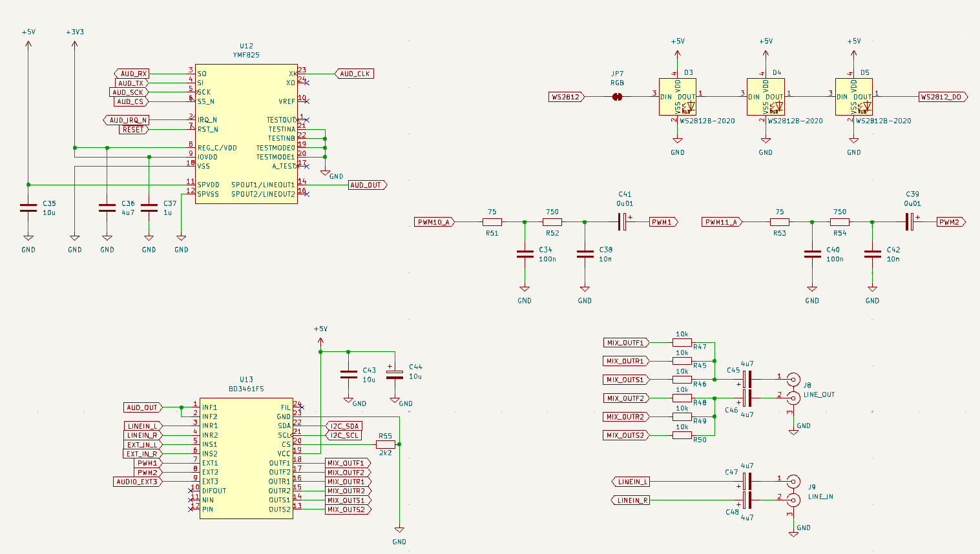980x554 pixels.
Task: Click the C47 4u7 capacitor symbol
Action: tap(748, 481)
